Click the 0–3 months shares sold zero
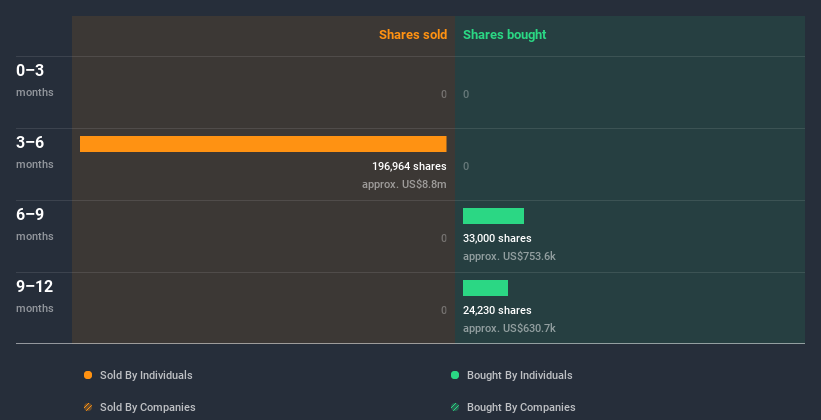The width and height of the screenshot is (821, 420). click(444, 94)
